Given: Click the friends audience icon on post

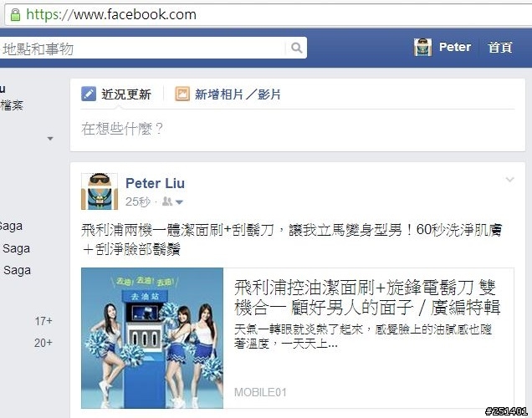Looking at the screenshot, I should [x=167, y=201].
